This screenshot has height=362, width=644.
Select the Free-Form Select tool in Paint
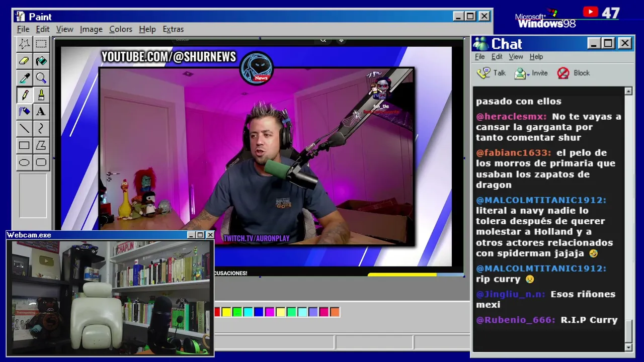24,44
